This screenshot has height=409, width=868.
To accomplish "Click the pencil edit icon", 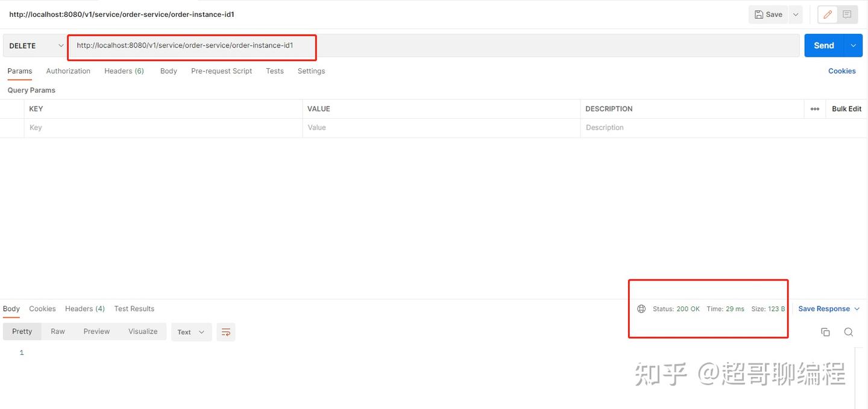I will (828, 14).
